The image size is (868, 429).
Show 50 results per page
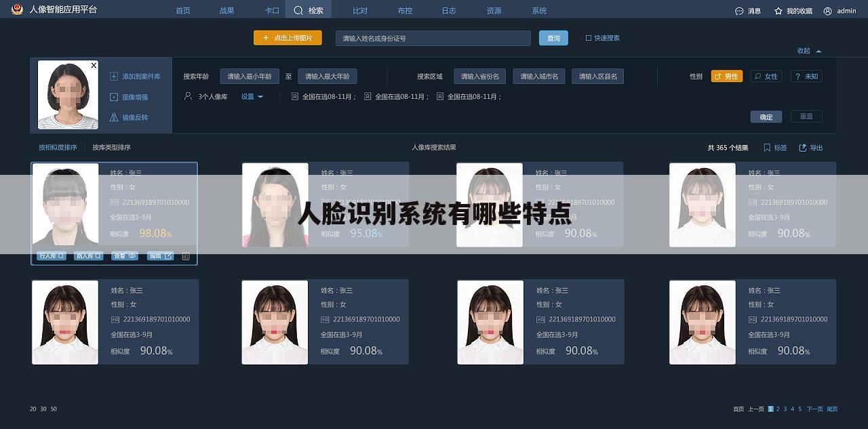(x=54, y=409)
